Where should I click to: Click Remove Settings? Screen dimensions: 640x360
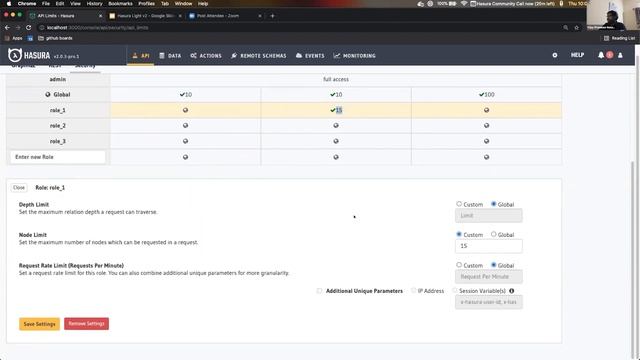pos(86,324)
